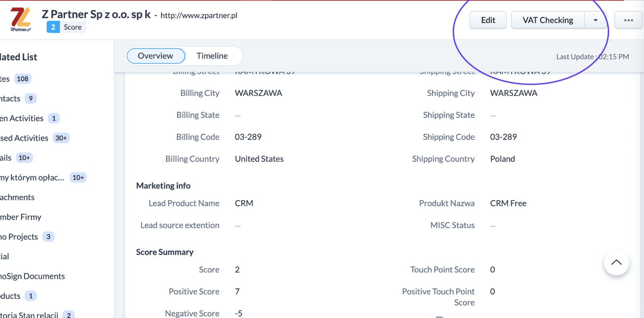
Task: Open the Open Activities related list
Action: click(x=30, y=118)
